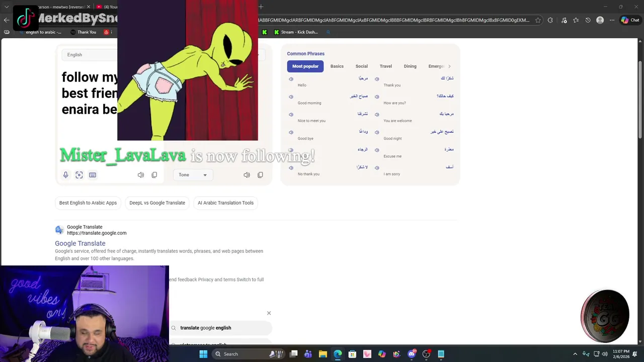Viewport: 644px width, 362px height.
Task: Open the tab search dropdown arrow
Action: point(7,7)
